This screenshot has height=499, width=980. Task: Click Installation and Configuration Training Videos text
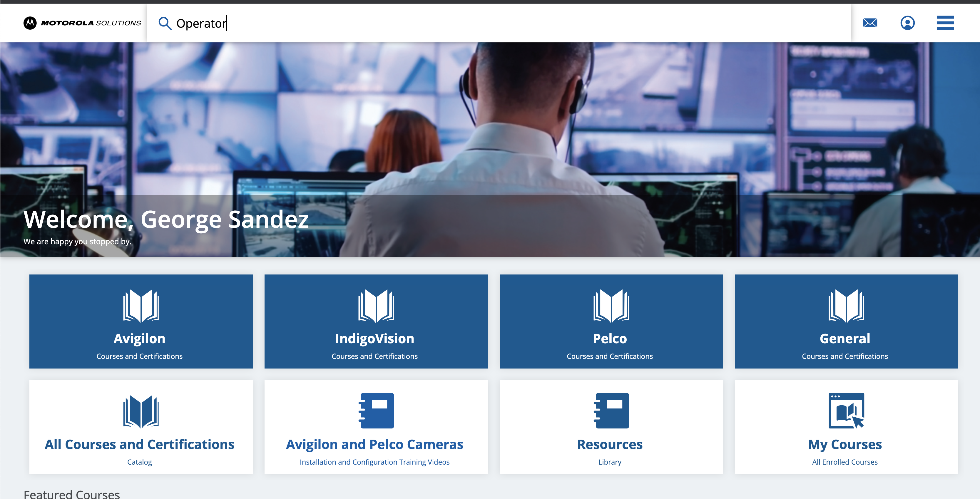coord(375,462)
